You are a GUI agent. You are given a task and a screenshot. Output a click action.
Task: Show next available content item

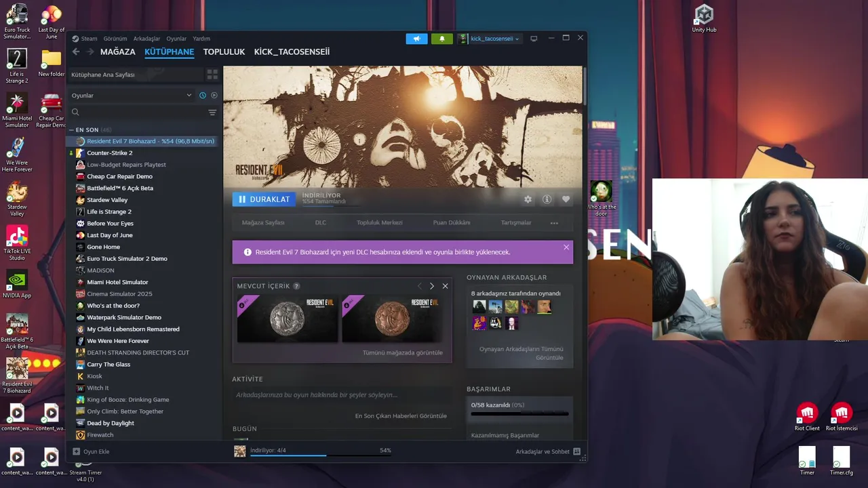click(432, 286)
